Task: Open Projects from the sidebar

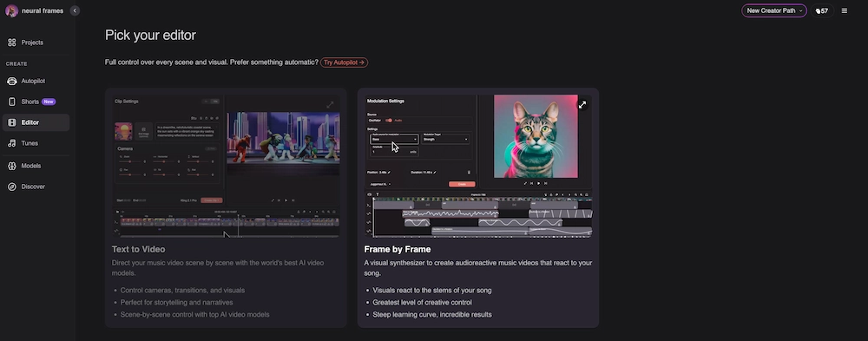Action: point(36,43)
